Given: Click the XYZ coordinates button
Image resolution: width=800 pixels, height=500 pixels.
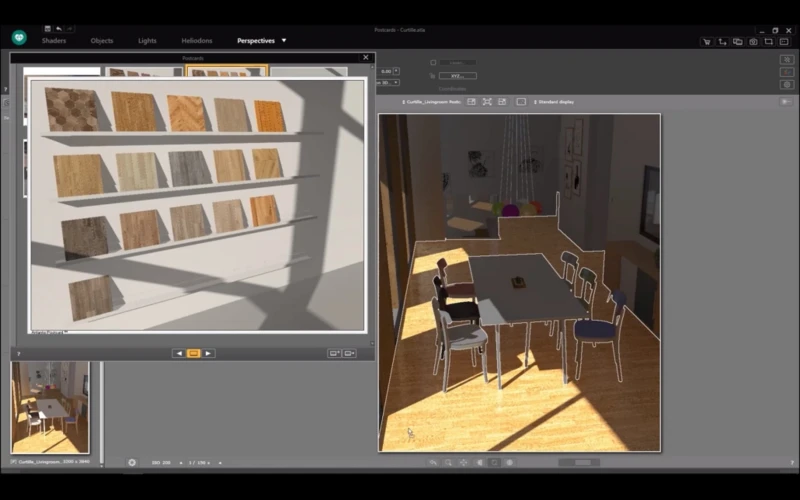Looking at the screenshot, I should pos(457,75).
